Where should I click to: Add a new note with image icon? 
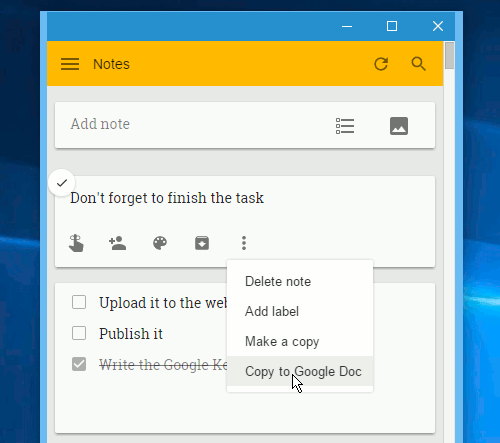(399, 126)
